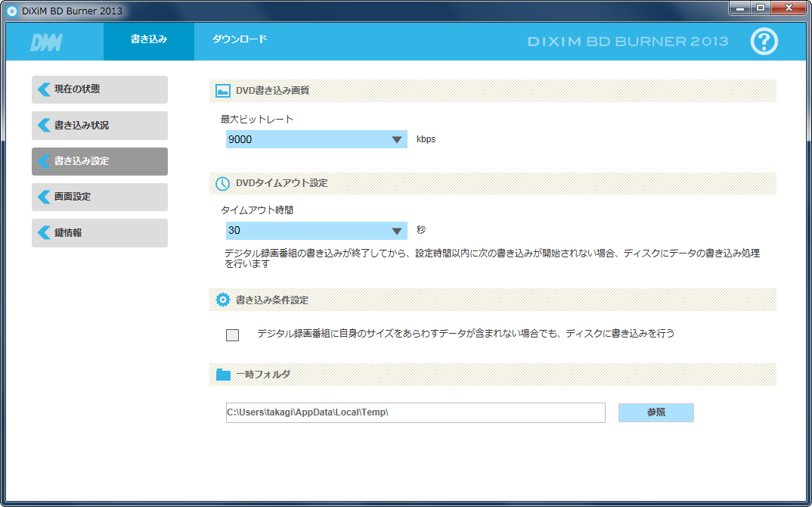This screenshot has height=507, width=812.
Task: Click the 一時フォルダ section heading
Action: pyautogui.click(x=263, y=375)
